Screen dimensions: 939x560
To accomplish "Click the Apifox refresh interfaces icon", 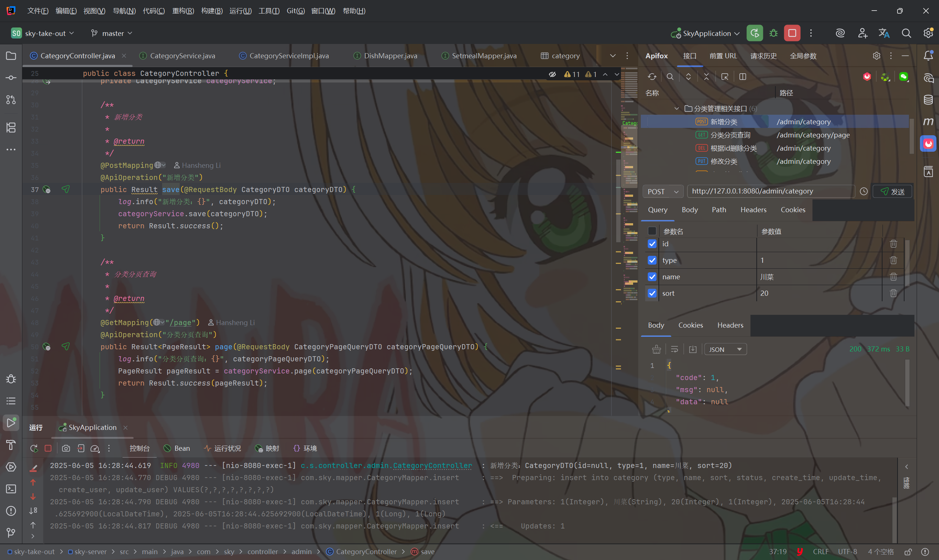I will coord(652,77).
